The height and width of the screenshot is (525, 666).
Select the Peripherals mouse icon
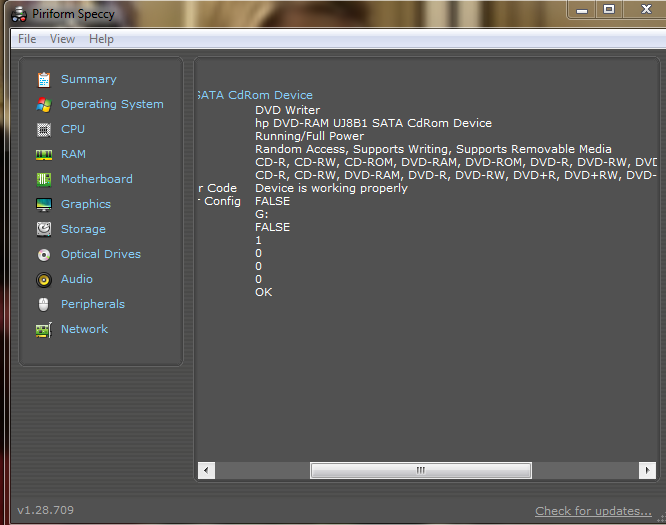click(43, 304)
